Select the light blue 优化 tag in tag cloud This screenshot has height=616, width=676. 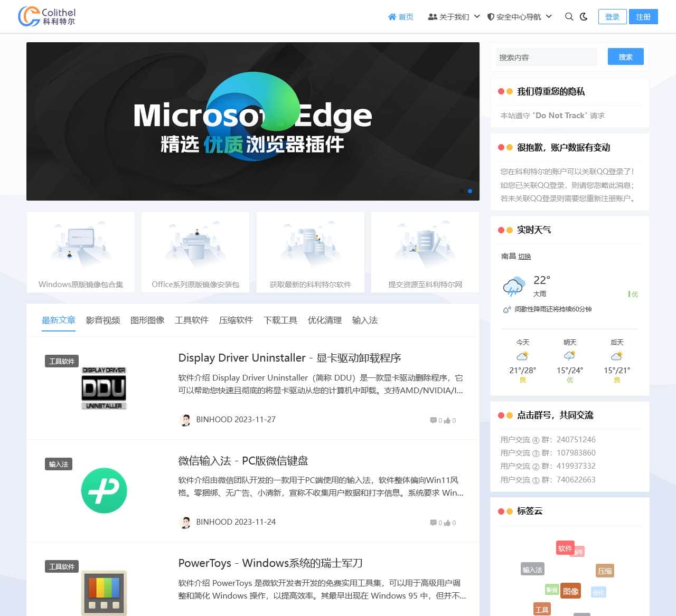(x=598, y=592)
